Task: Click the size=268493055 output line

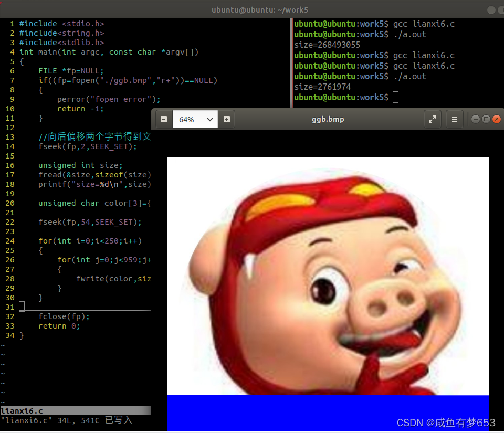Action: coord(327,45)
